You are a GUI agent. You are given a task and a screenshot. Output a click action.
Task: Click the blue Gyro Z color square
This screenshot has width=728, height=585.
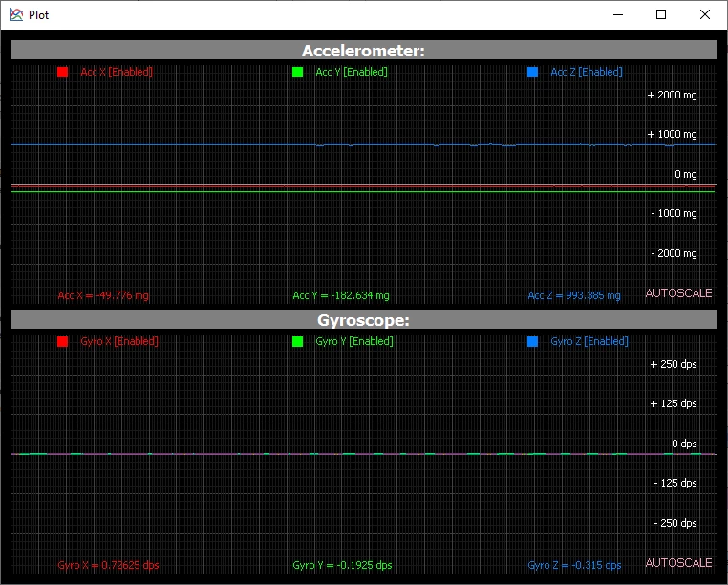[532, 341]
